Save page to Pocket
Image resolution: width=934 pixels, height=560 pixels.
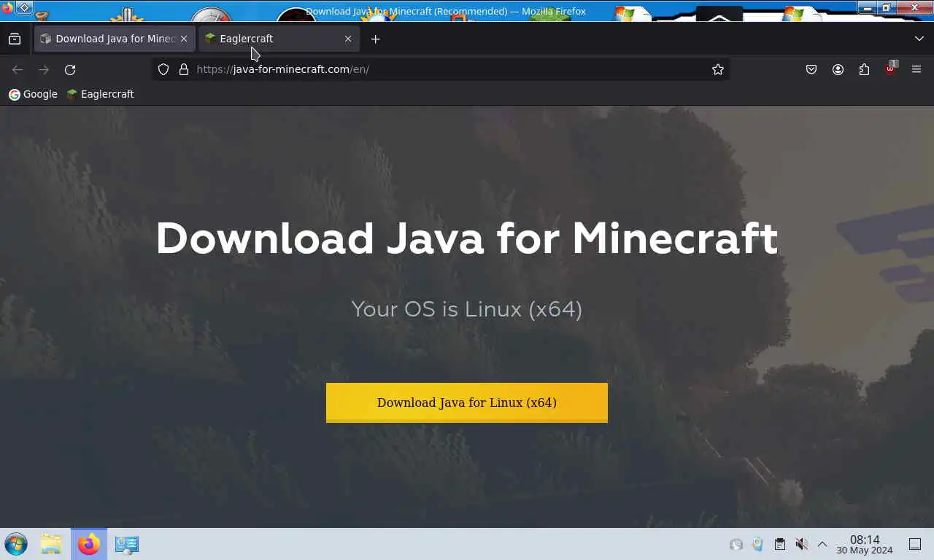pos(811,69)
